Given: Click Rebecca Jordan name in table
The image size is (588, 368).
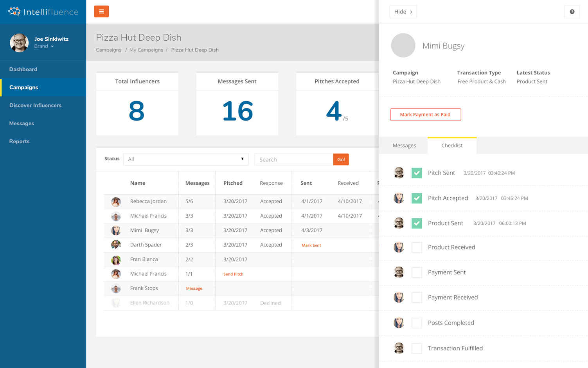Looking at the screenshot, I should (148, 201).
